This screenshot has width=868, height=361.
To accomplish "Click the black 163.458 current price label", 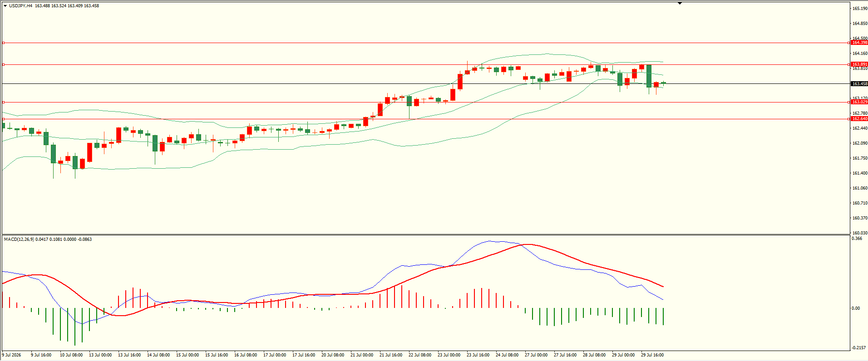I will click(x=859, y=84).
